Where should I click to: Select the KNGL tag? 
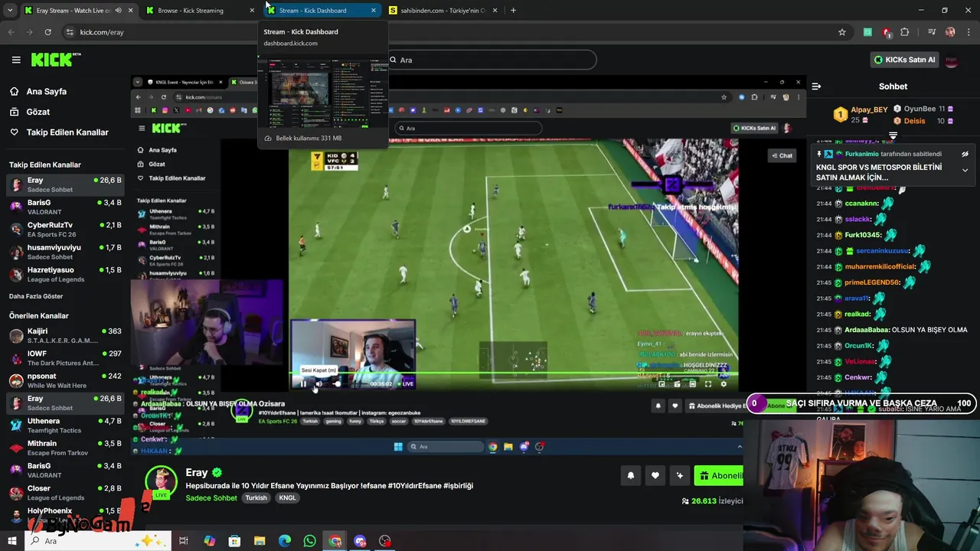click(x=287, y=497)
